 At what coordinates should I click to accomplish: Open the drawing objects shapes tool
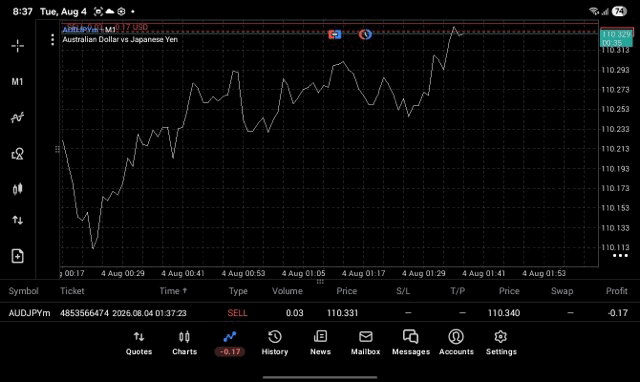(x=17, y=153)
